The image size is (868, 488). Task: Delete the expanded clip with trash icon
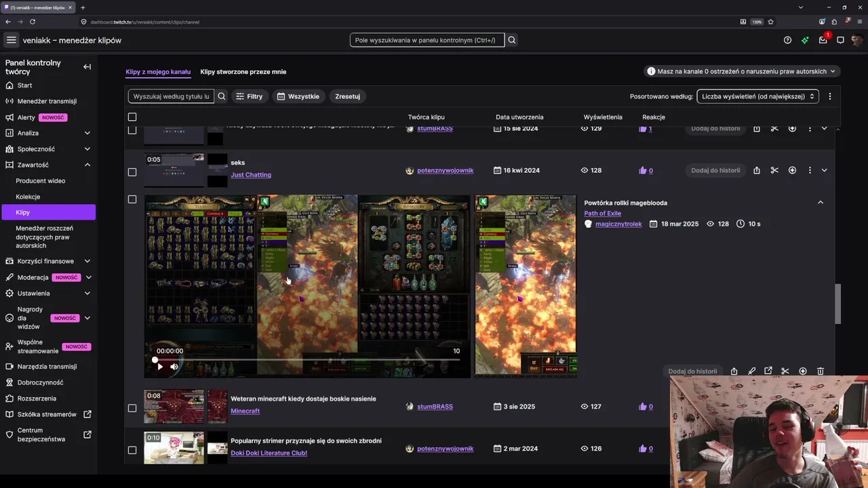click(821, 371)
